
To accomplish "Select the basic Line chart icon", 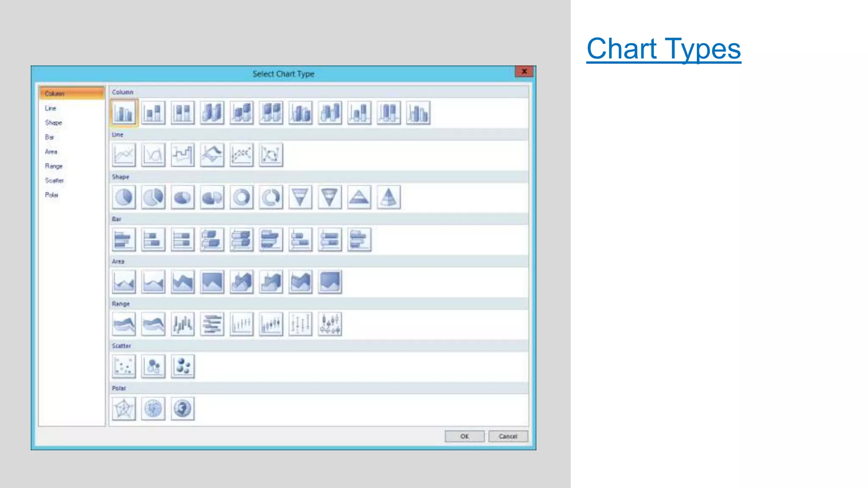I will coord(124,155).
